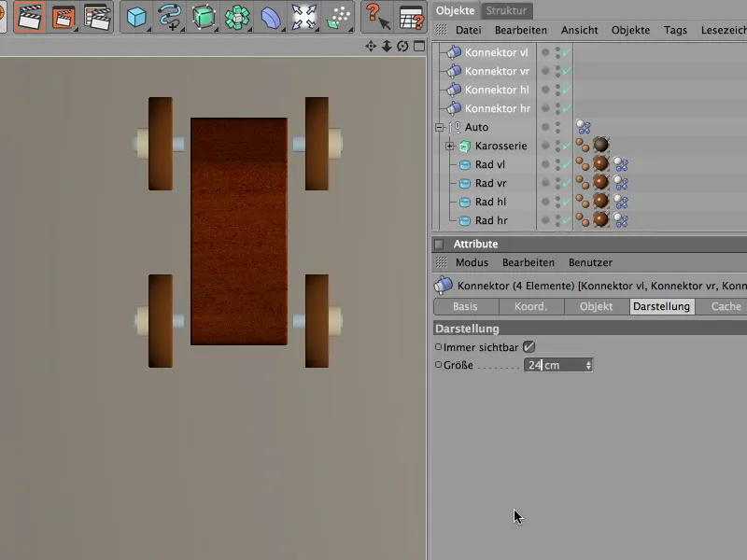Switch to the Koord. tab
Image resolution: width=747 pixels, height=560 pixels.
532,306
